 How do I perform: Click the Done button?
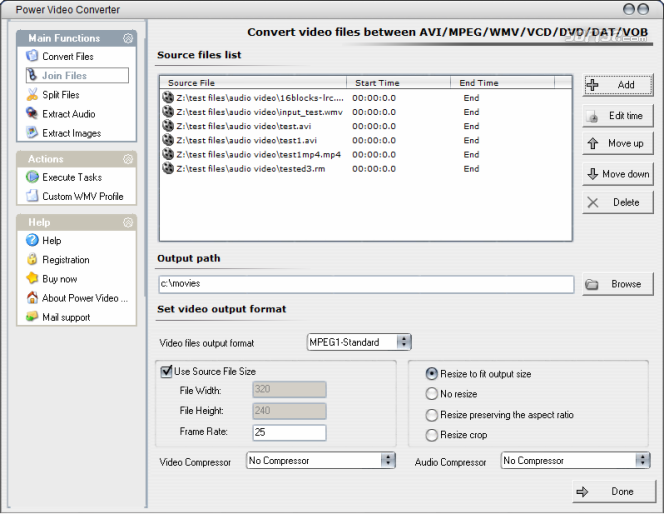[x=614, y=491]
